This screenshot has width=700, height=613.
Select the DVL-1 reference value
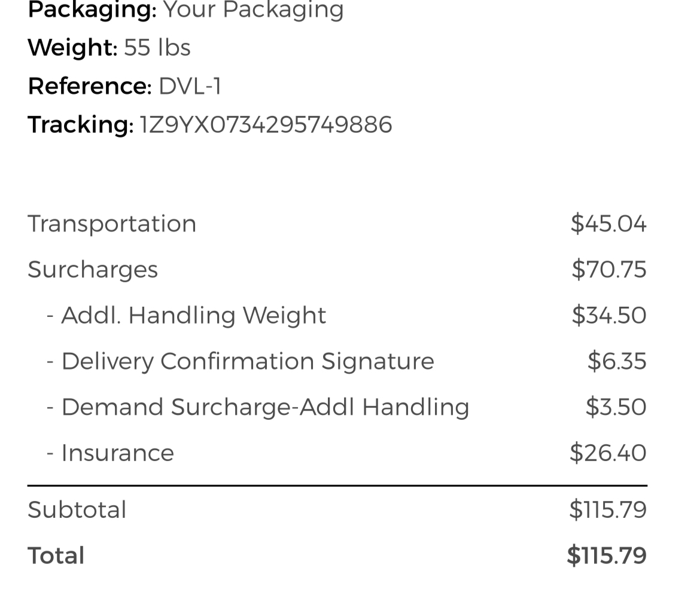(x=190, y=87)
